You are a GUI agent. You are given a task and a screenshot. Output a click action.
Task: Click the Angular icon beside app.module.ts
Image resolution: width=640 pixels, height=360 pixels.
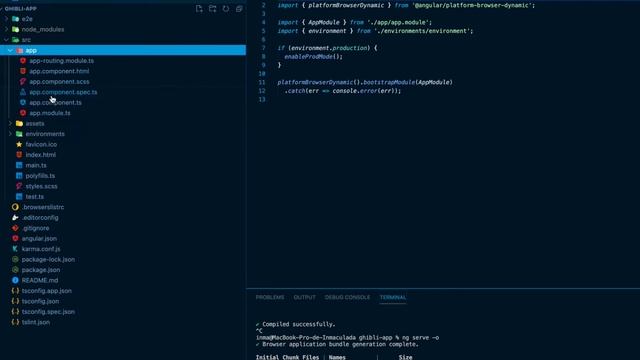(23, 113)
